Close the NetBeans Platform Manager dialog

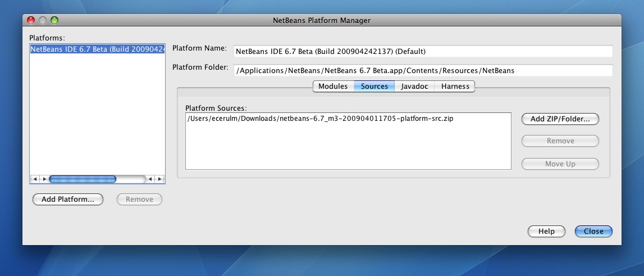tap(593, 232)
